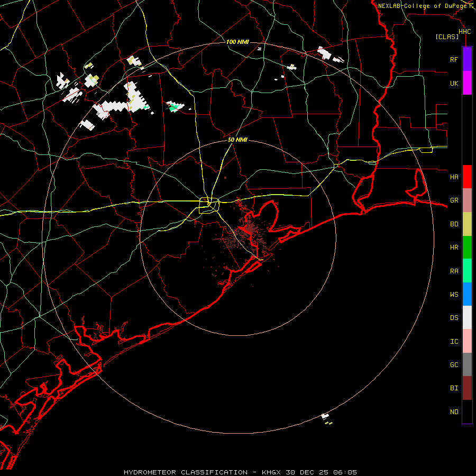
Task: Click the RF purple legend swatch
Action: (467, 59)
